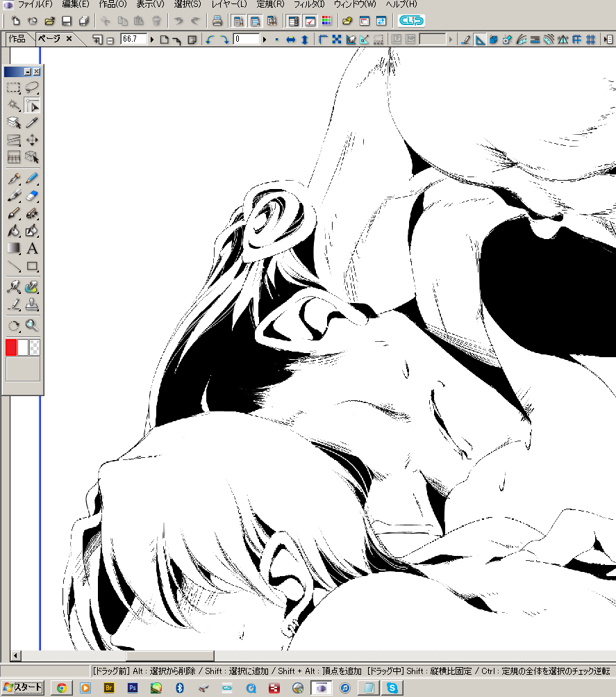Toggle the color swatch grid palette icon
This screenshot has width=616, height=697.
[x=326, y=21]
